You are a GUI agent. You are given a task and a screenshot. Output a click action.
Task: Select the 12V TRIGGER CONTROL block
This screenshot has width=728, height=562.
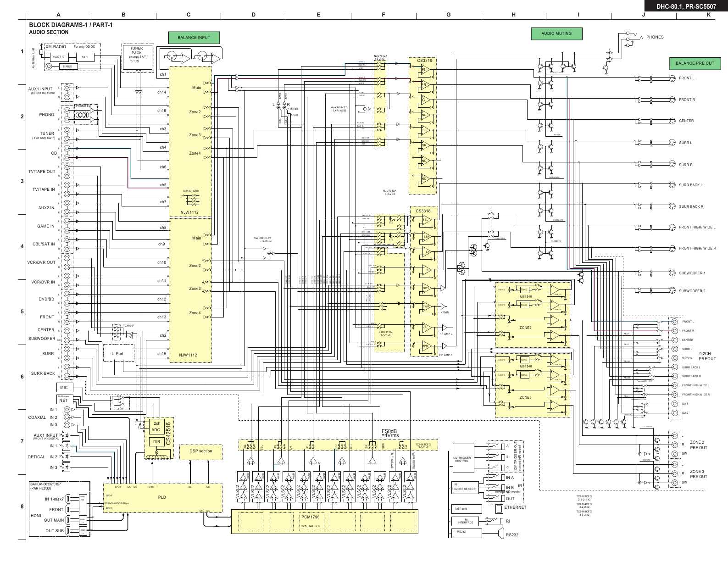[464, 459]
